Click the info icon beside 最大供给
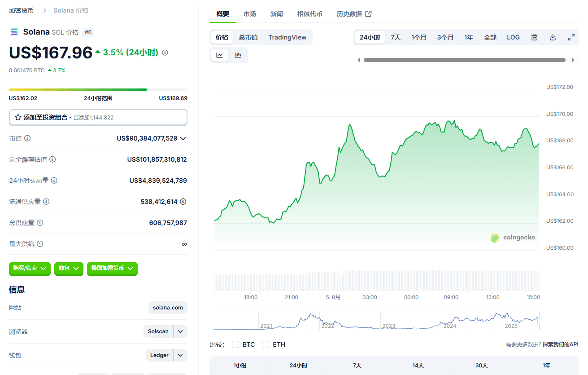The image size is (588, 375). pos(40,244)
